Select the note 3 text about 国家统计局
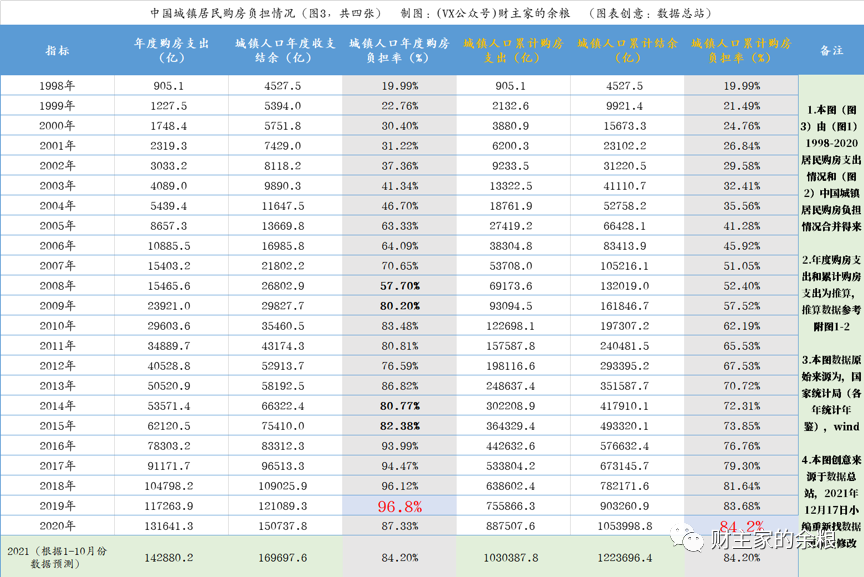 [x=831, y=393]
